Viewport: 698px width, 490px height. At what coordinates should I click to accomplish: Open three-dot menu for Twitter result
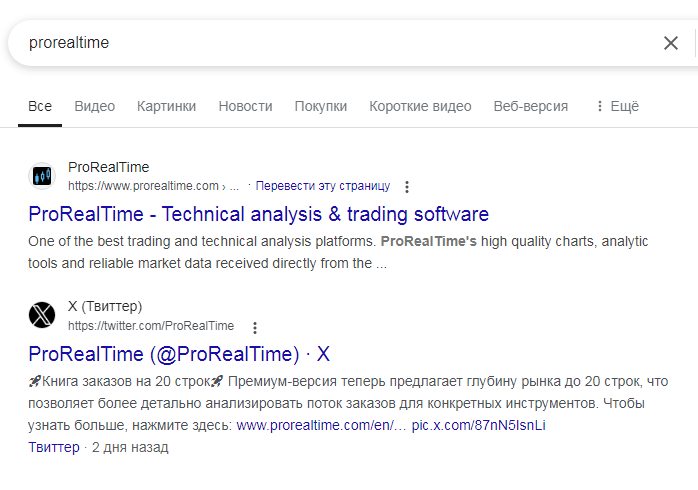[x=255, y=327]
